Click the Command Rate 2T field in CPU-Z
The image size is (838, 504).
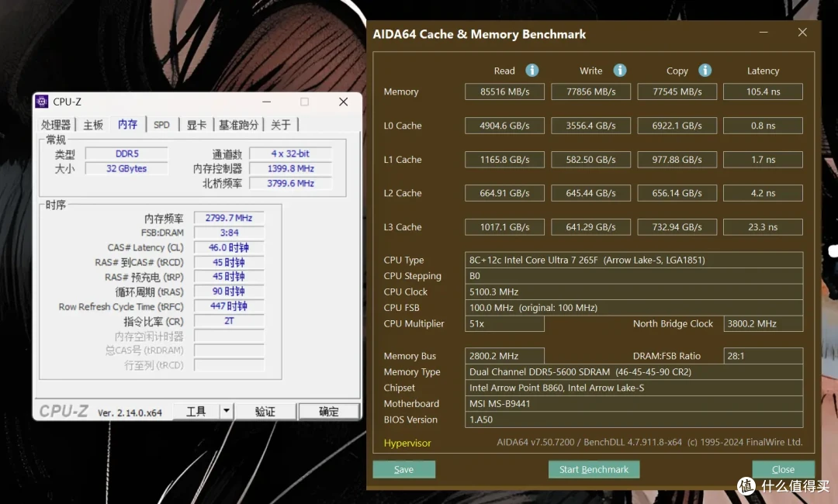tap(229, 321)
